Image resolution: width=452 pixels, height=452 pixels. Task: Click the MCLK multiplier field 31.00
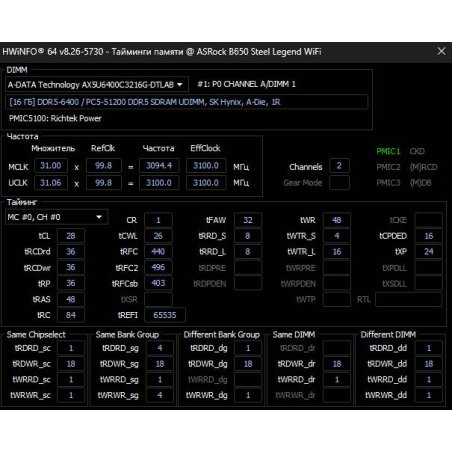[x=51, y=166]
